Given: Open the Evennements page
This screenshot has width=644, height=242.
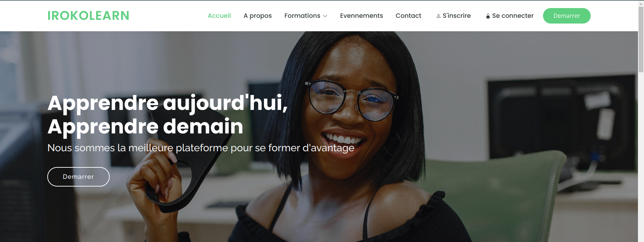Looking at the screenshot, I should click(361, 16).
